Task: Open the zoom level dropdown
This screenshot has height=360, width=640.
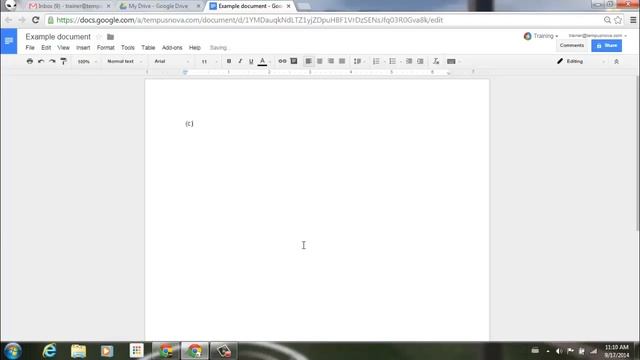Action: pos(87,61)
